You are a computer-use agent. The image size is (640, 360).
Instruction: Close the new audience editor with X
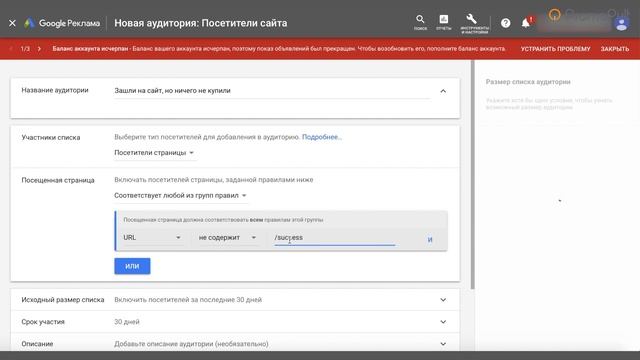(x=12, y=23)
